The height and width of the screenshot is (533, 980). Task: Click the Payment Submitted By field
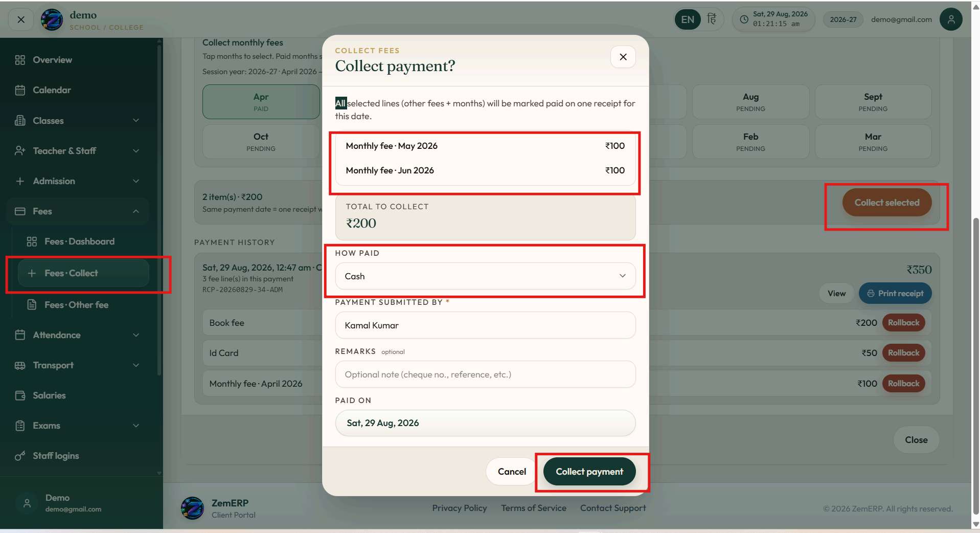(x=485, y=325)
